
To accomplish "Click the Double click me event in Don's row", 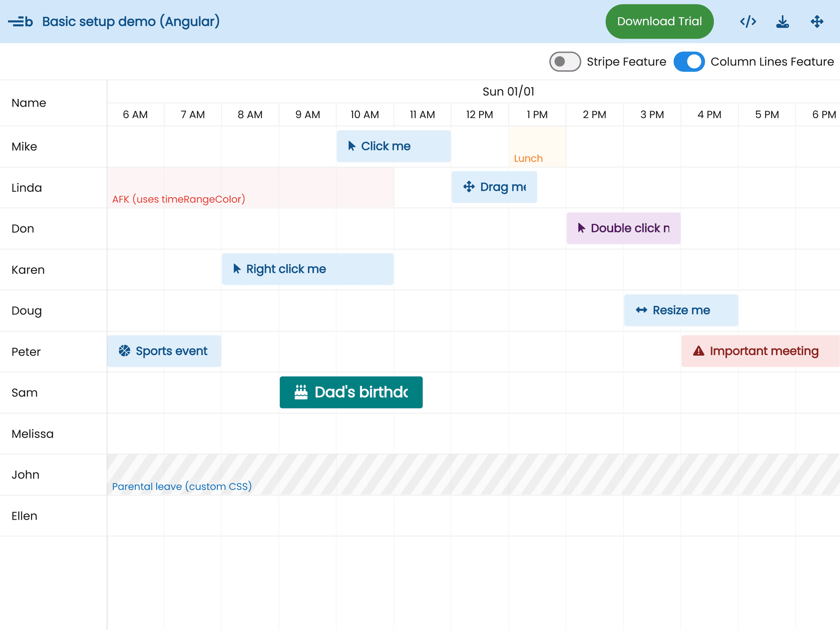I will 623,228.
